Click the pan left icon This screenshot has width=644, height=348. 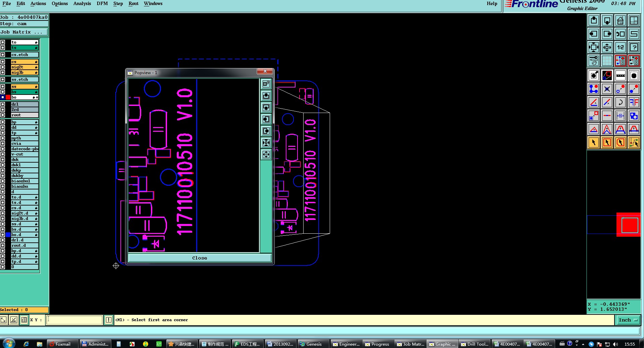coord(594,34)
